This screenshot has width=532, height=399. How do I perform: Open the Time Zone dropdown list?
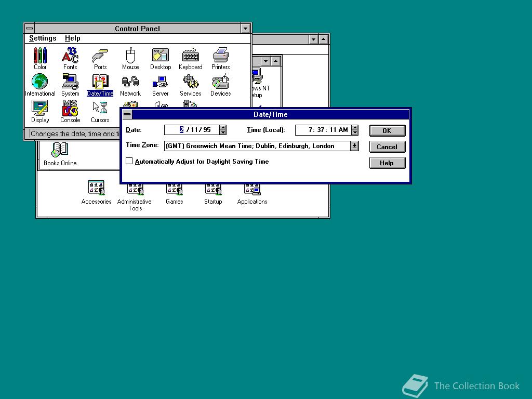354,146
